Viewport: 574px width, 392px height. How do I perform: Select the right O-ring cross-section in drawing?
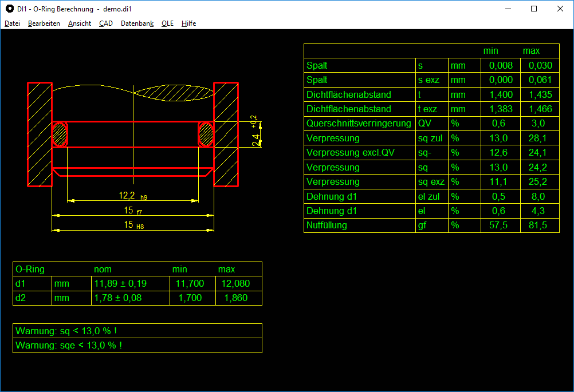tap(206, 135)
